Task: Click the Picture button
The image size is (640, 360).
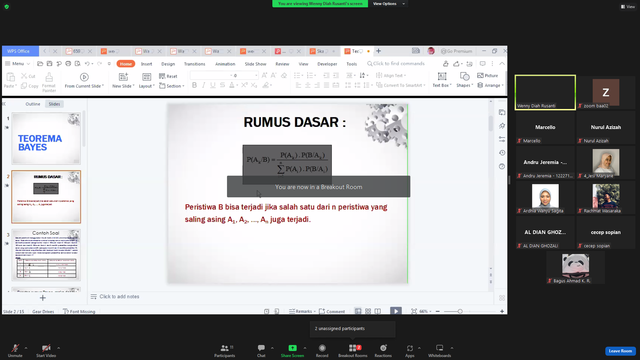Action: click(x=488, y=76)
